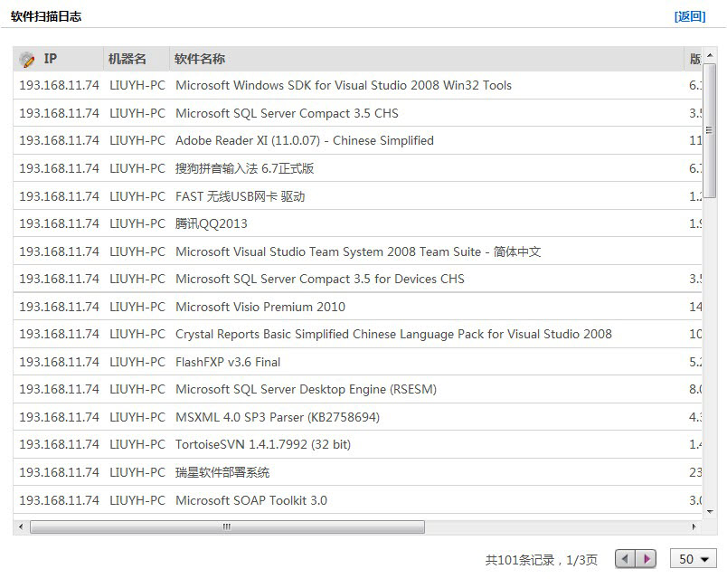
Task: Go to the previous page with the left arrow
Action: click(x=625, y=559)
